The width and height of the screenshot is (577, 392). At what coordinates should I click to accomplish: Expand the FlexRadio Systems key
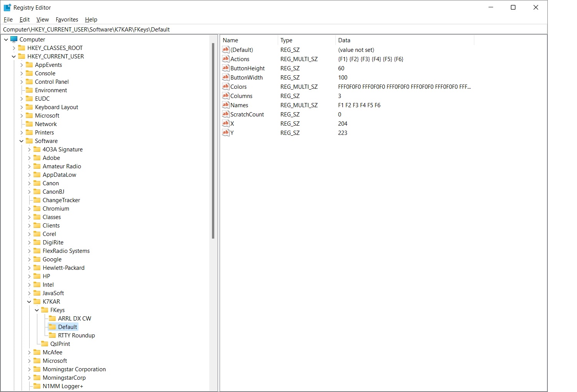(x=29, y=251)
